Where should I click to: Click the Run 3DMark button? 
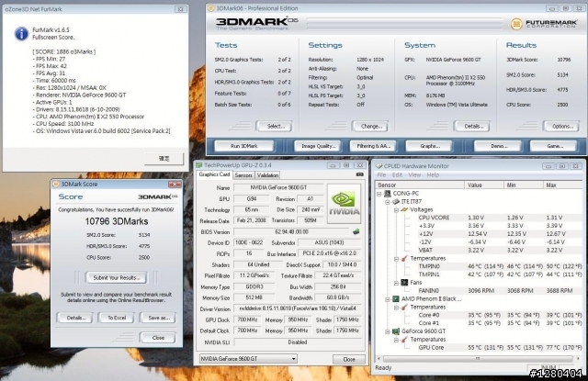(244, 146)
